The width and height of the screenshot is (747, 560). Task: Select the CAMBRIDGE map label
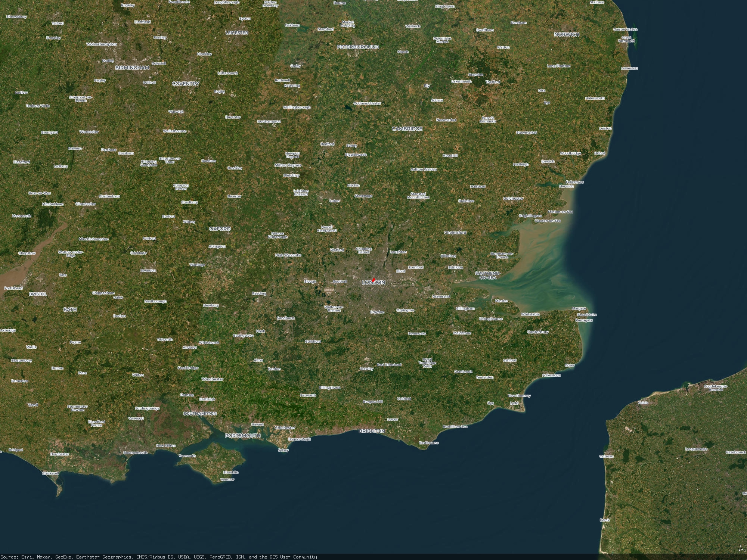[407, 129]
